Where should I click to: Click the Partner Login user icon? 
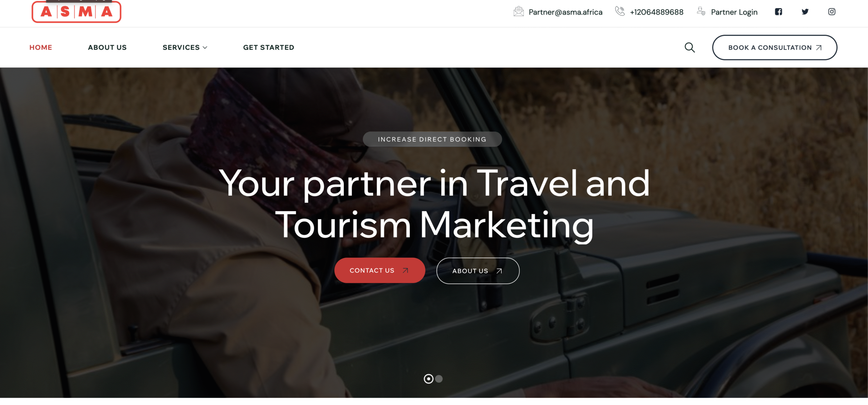(x=701, y=11)
